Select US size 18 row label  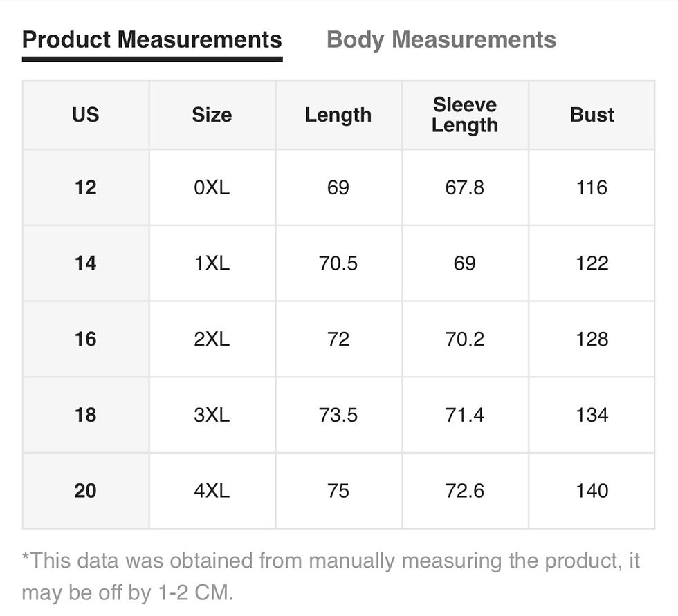86,415
